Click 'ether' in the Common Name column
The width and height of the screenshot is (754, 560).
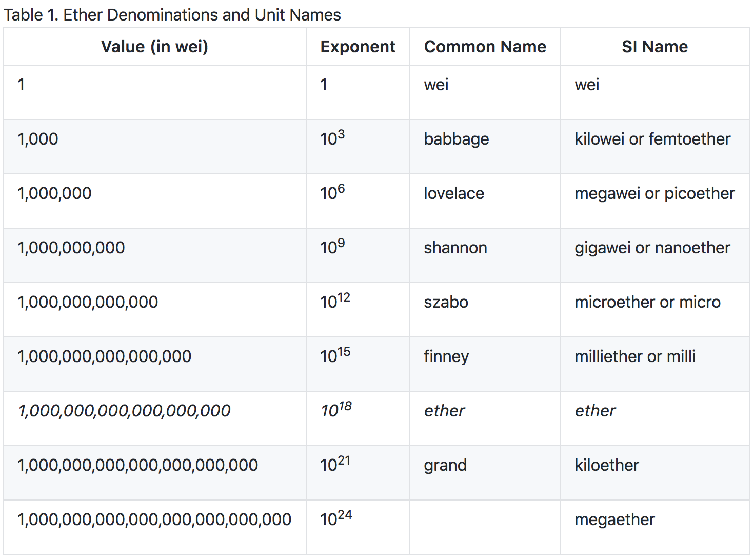pyautogui.click(x=445, y=411)
